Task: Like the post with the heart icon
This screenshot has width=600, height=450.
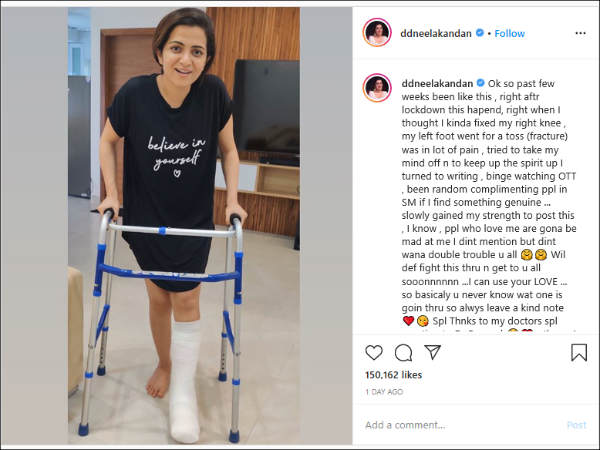Action: tap(374, 352)
